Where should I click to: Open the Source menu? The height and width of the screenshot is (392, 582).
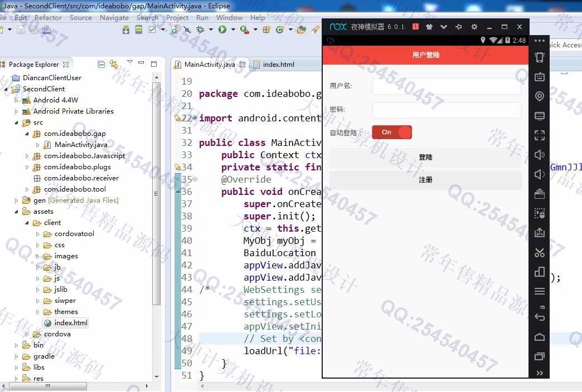(x=80, y=17)
